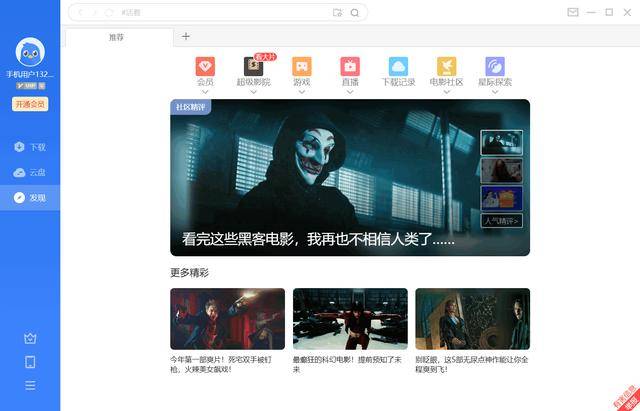Image resolution: width=640 pixels, height=411 pixels.
Task: Click the 更多精彩 section heading
Action: [x=189, y=272]
